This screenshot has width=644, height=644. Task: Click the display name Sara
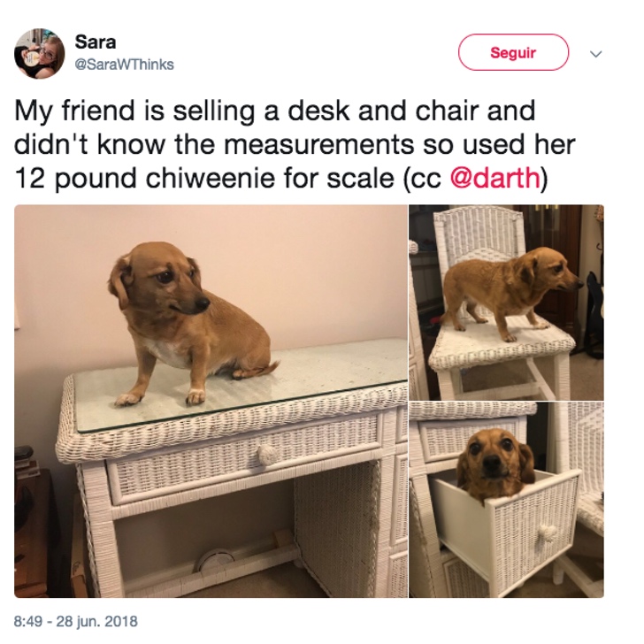point(96,42)
